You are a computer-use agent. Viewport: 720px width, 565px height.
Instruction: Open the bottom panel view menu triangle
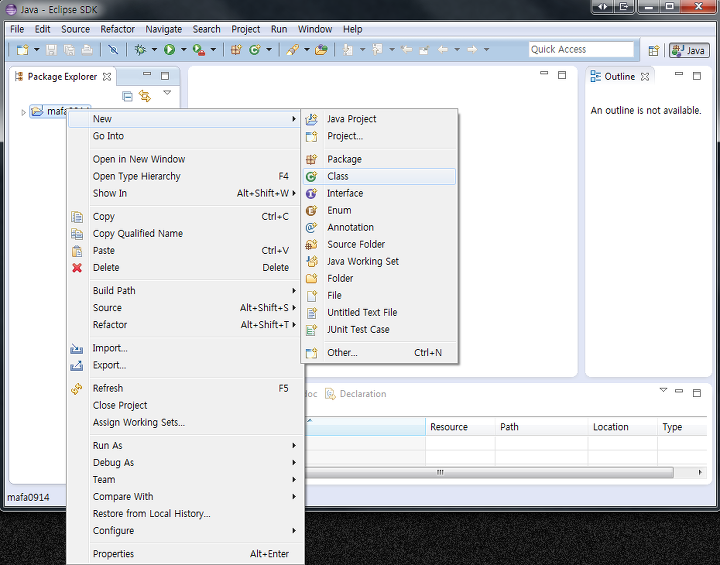pos(663,390)
